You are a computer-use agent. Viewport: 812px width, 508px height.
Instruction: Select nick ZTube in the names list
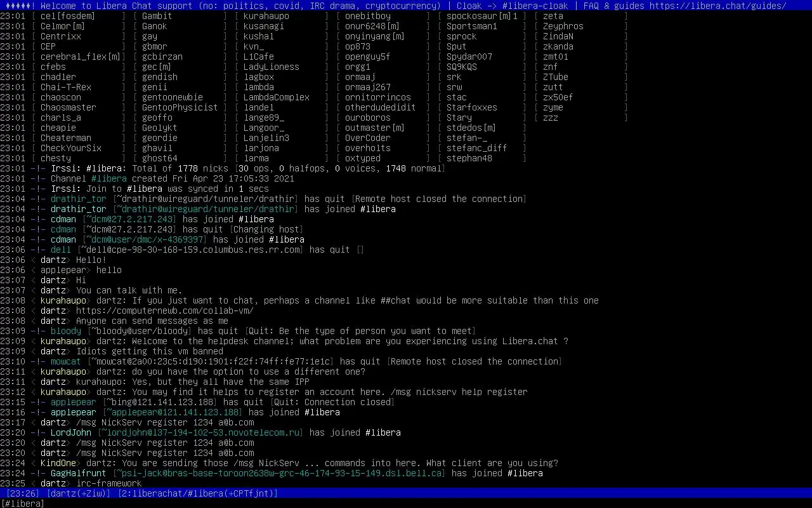(556, 77)
